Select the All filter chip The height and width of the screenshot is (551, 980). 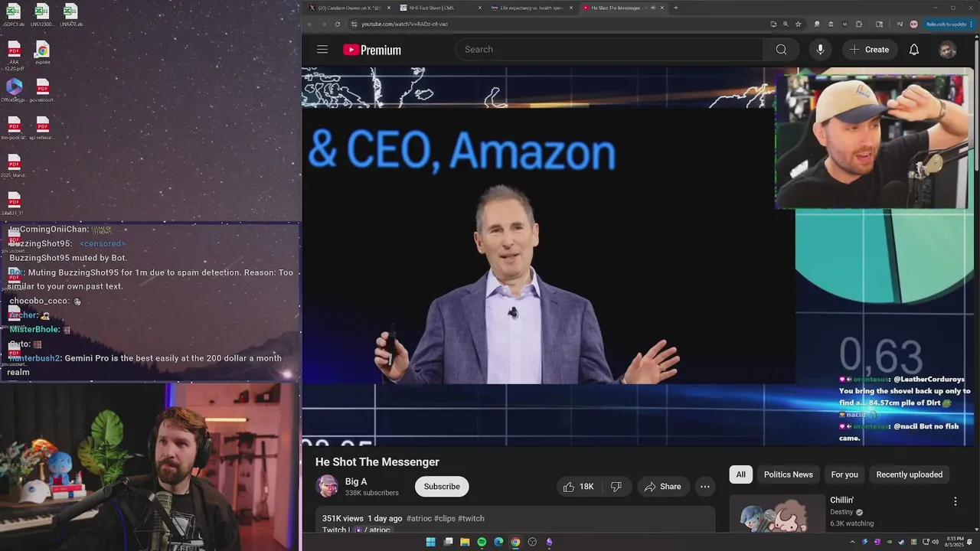pos(741,474)
